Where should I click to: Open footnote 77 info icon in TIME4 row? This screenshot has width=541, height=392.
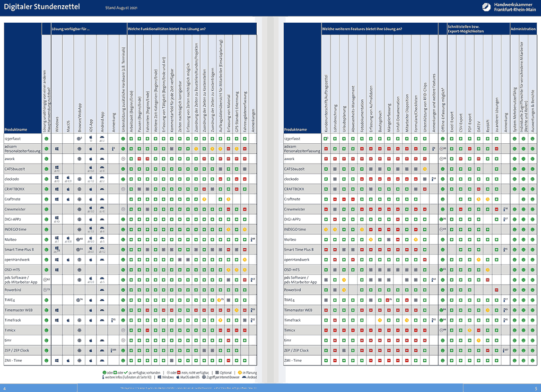(x=506, y=300)
